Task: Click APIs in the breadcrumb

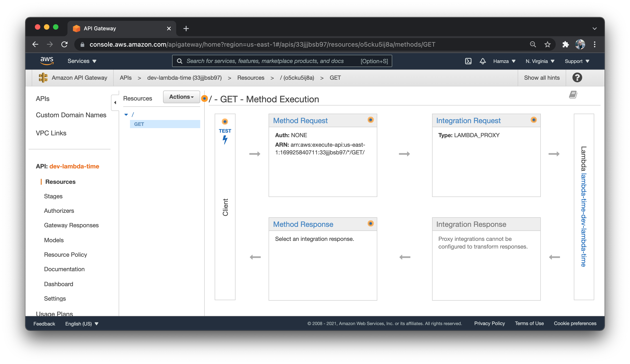Action: (x=125, y=78)
